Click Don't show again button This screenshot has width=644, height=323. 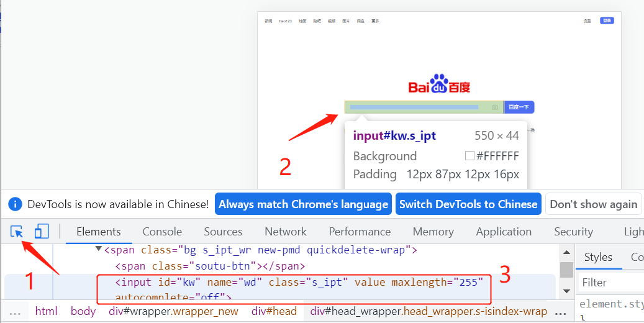(x=594, y=204)
